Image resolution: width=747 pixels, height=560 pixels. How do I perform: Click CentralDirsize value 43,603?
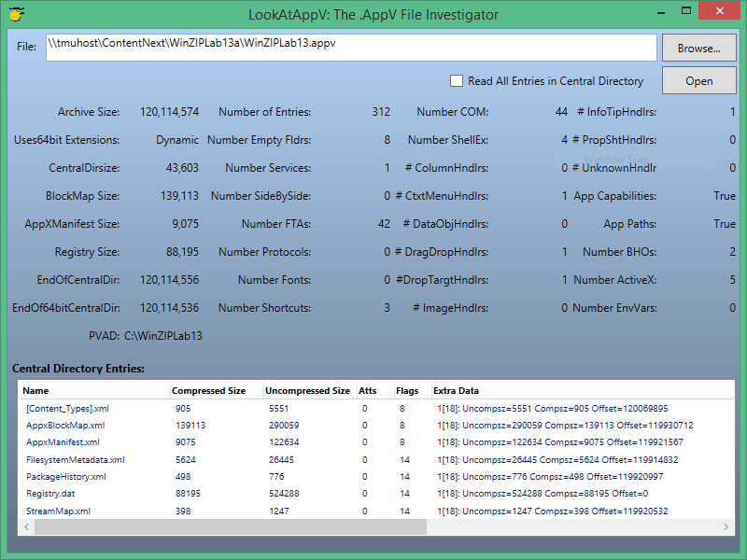[182, 168]
